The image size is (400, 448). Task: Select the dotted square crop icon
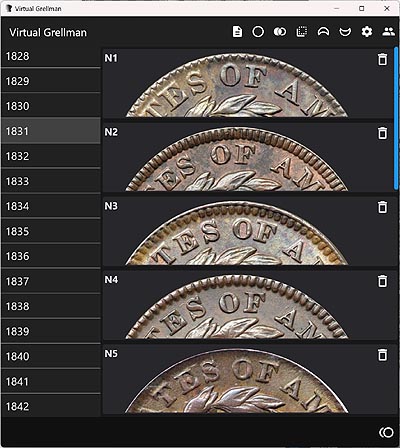click(x=302, y=32)
